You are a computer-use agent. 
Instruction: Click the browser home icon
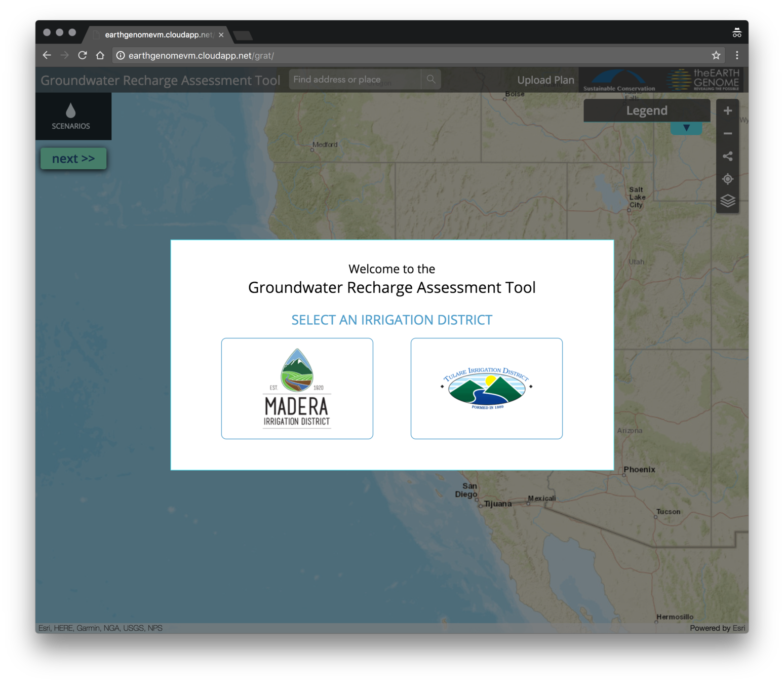point(100,55)
